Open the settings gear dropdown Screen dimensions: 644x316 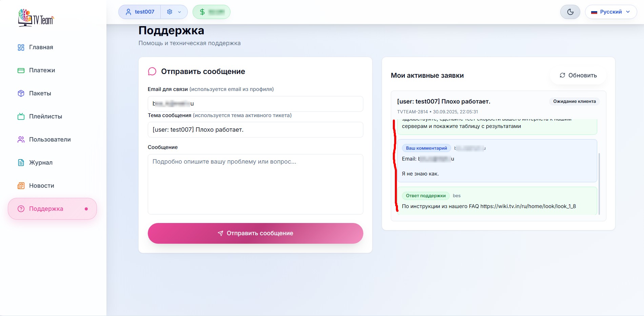pyautogui.click(x=174, y=12)
